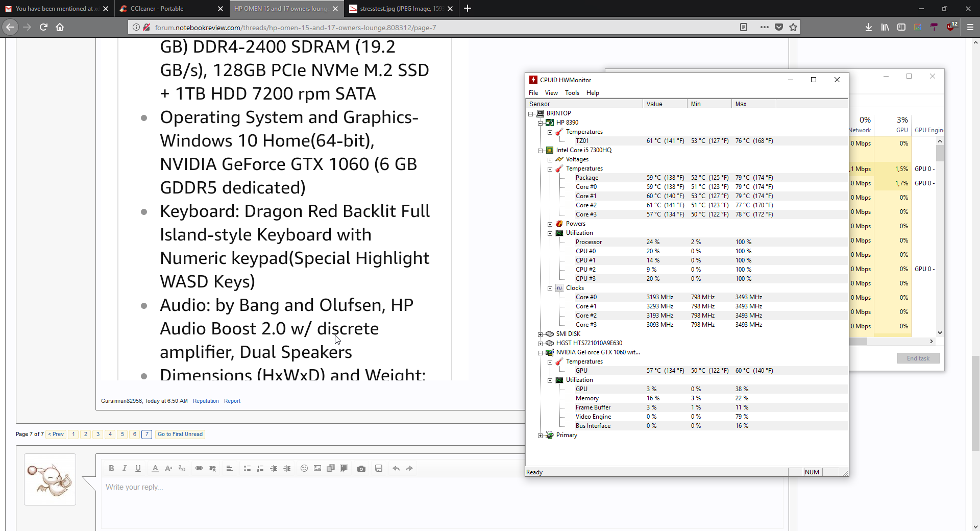Open the browser library icon
The width and height of the screenshot is (980, 531).
tap(885, 27)
